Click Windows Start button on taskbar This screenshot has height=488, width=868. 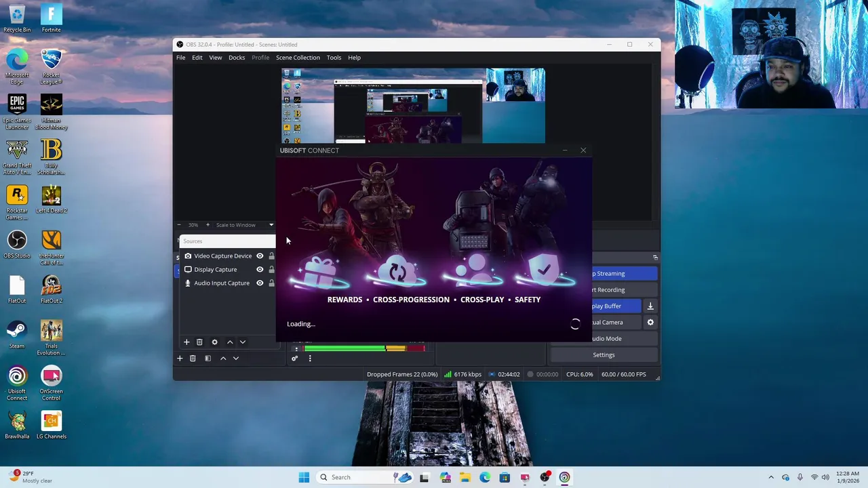pyautogui.click(x=304, y=477)
